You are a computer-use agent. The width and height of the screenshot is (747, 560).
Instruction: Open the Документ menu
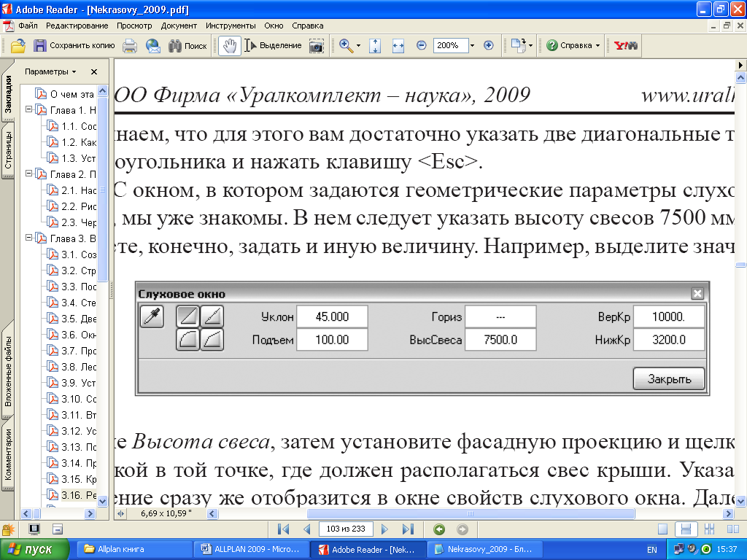(x=179, y=26)
